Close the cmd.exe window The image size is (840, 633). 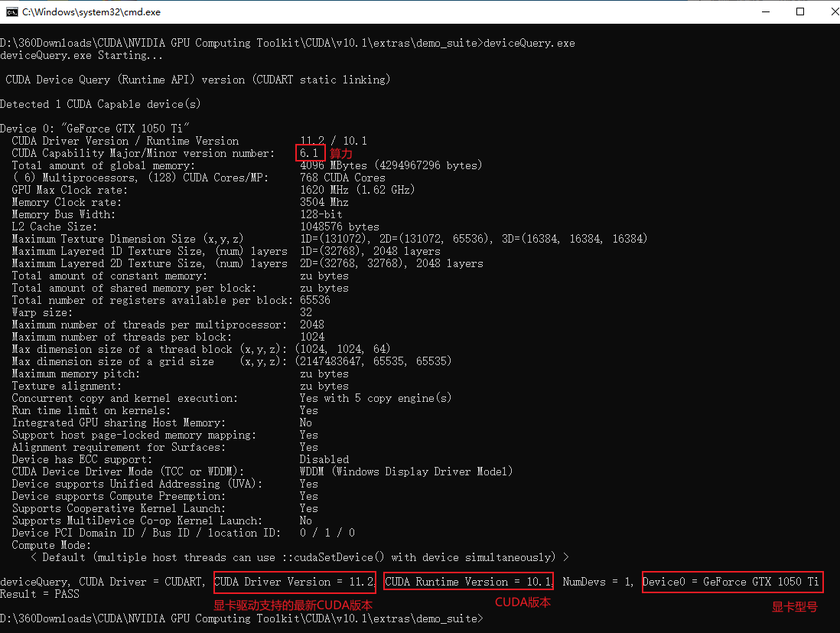tap(835, 11)
